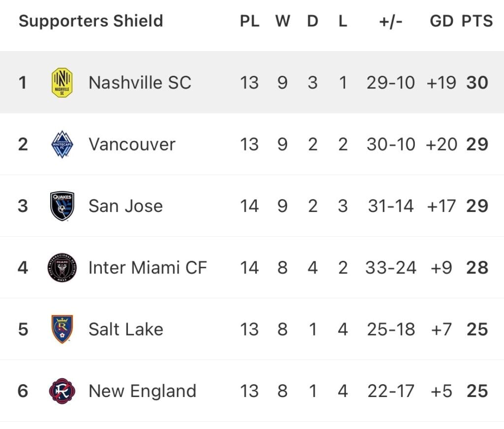Open the Nashville SC team name
This screenshot has height=429, width=504.
(140, 83)
